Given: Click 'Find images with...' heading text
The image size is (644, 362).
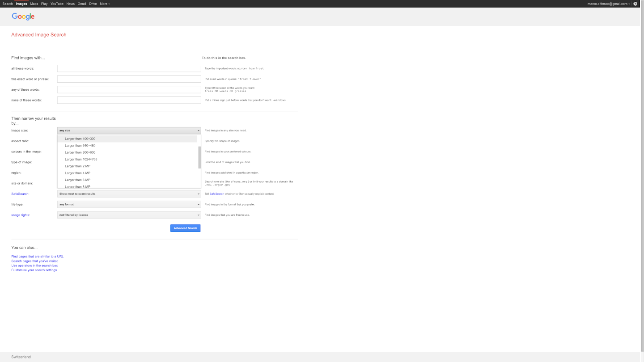Looking at the screenshot, I should (x=28, y=58).
